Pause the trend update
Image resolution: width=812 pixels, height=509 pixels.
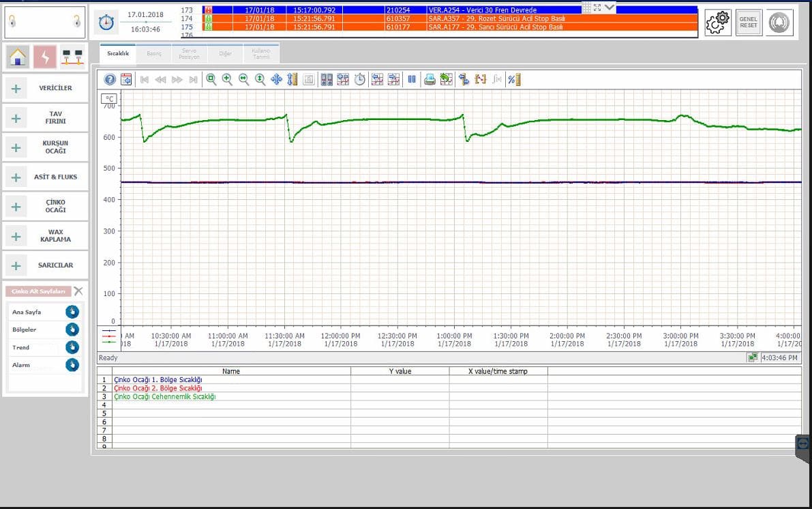412,80
